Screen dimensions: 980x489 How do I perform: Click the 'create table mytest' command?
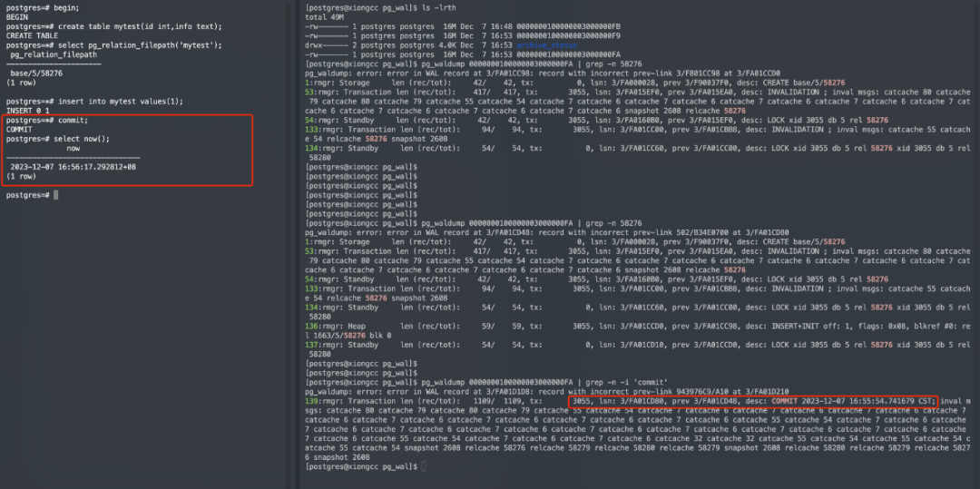pyautogui.click(x=114, y=27)
